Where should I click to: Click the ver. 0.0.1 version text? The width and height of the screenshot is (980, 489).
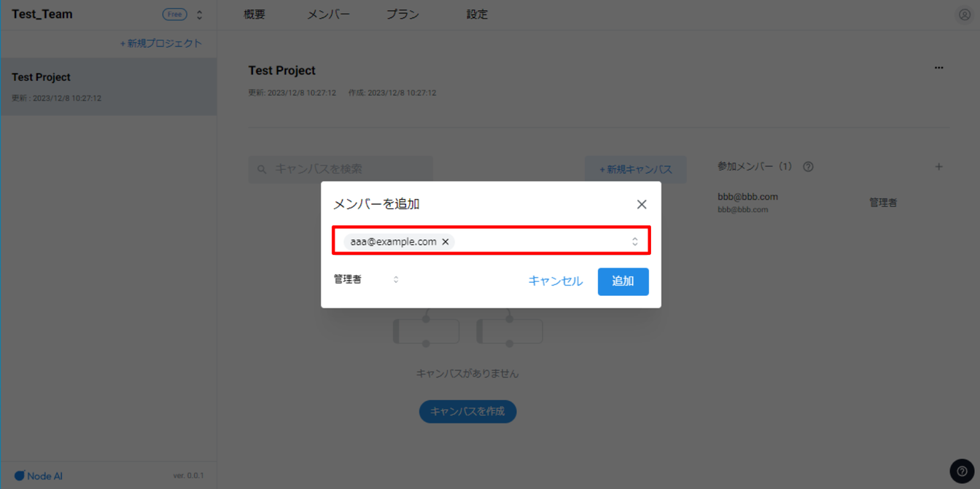click(189, 476)
